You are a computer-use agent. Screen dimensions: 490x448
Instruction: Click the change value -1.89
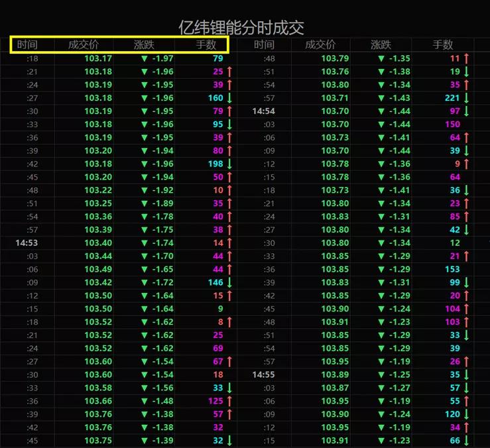point(163,203)
